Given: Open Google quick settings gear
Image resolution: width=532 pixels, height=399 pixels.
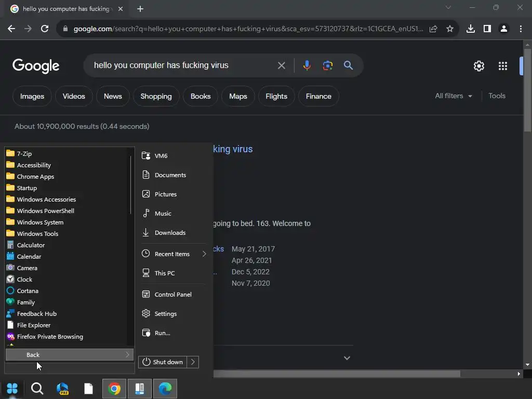Looking at the screenshot, I should pyautogui.click(x=478, y=66).
